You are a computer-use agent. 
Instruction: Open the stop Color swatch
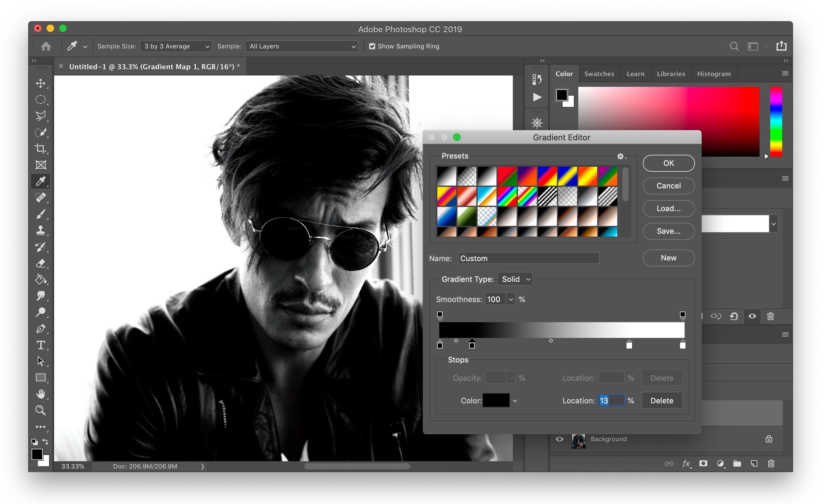pyautogui.click(x=496, y=400)
